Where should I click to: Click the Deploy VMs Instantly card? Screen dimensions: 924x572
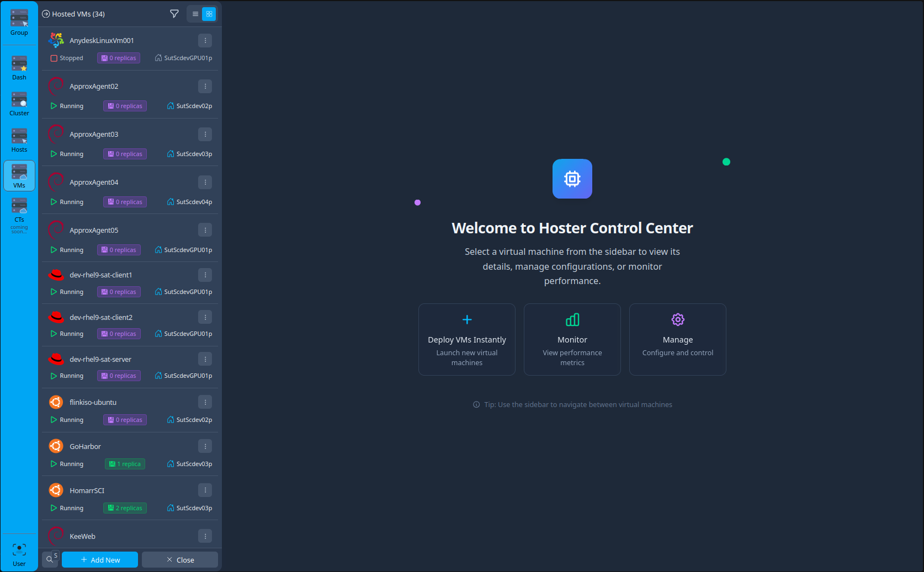pyautogui.click(x=466, y=339)
